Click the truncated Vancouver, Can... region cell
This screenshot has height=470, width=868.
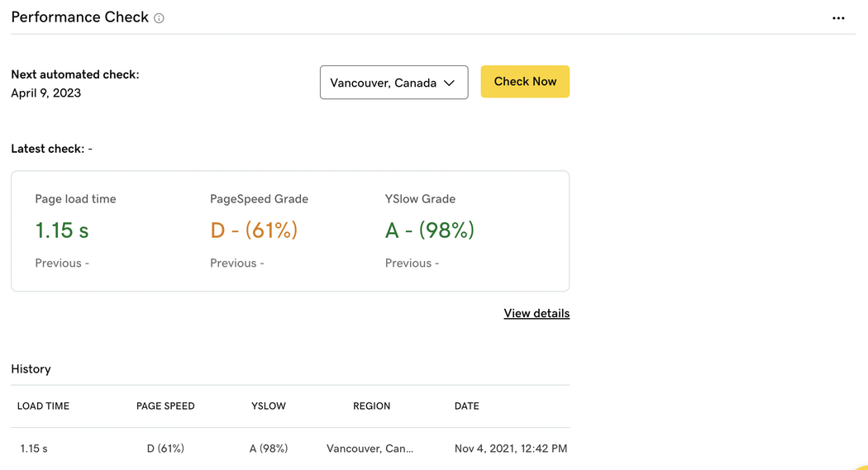pos(370,449)
